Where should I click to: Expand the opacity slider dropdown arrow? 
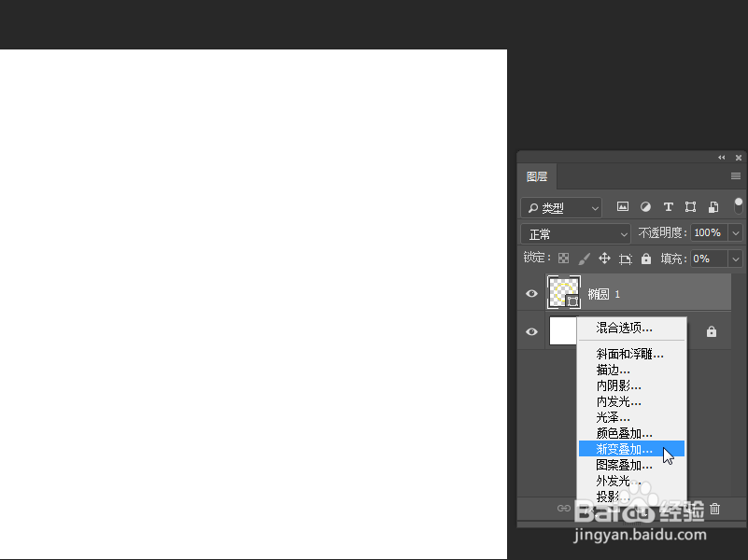coord(736,233)
